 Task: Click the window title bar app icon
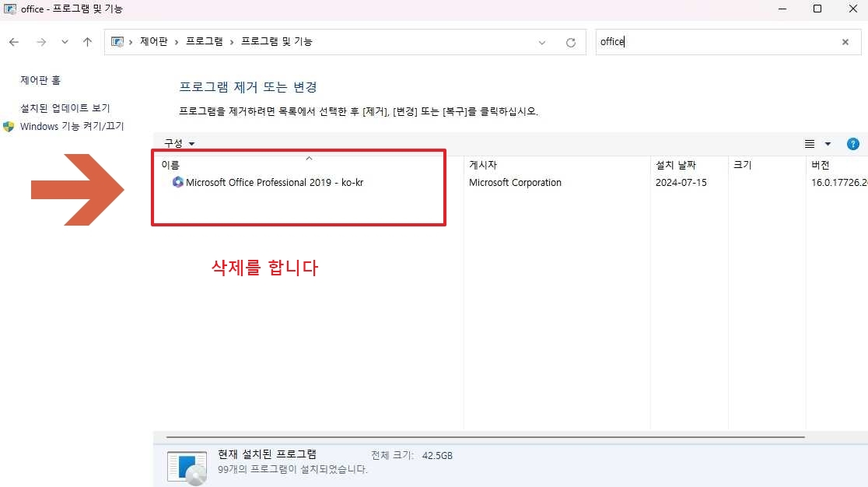coord(10,9)
